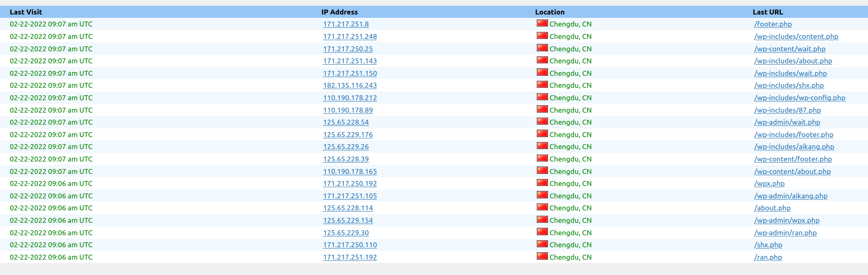Open IP address 125.65.228.39
The image size is (868, 275).
(x=346, y=159)
